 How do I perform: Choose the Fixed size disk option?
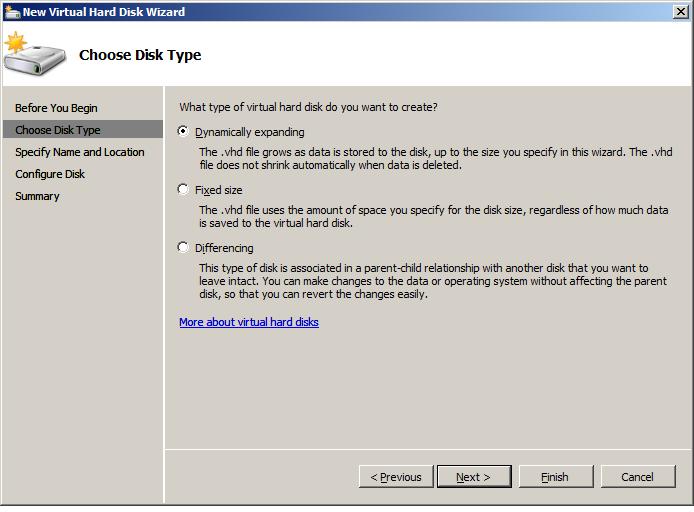click(183, 189)
